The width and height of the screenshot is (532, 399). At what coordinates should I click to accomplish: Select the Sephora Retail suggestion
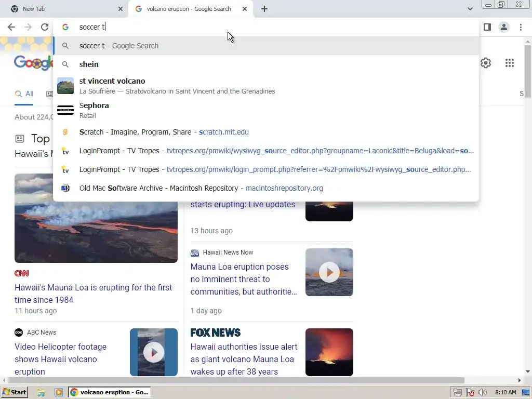point(266,110)
